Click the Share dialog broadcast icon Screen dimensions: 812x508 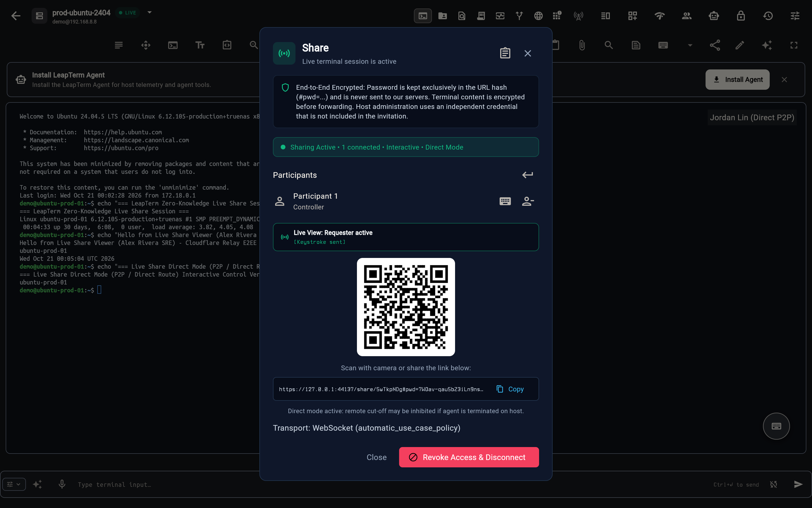click(284, 53)
